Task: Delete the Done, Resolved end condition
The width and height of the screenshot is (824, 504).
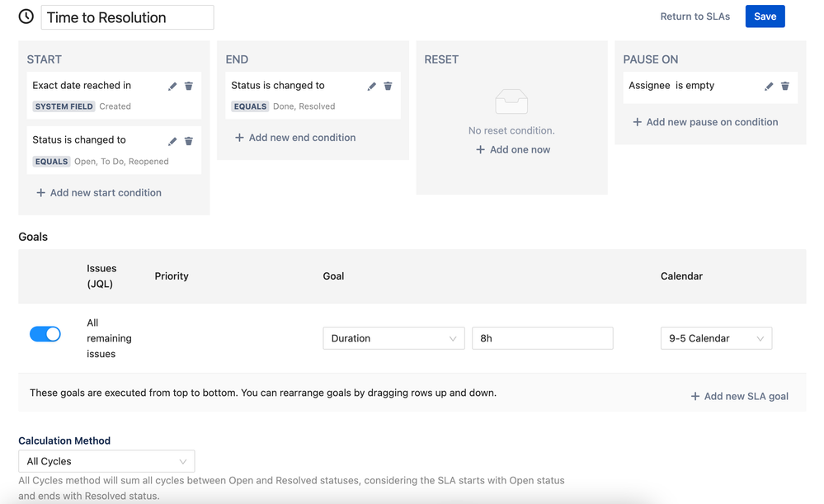Action: [x=388, y=86]
